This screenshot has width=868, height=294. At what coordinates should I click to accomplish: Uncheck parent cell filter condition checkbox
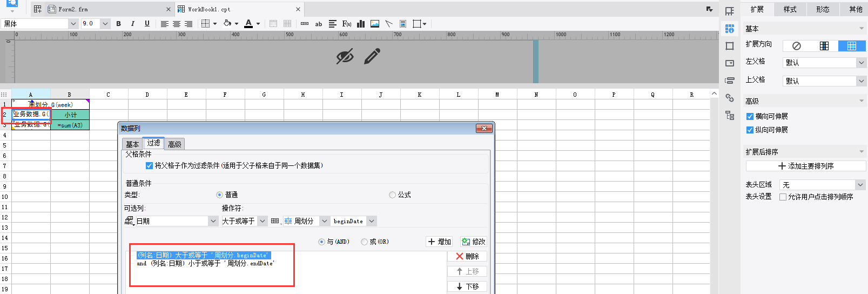[x=149, y=166]
